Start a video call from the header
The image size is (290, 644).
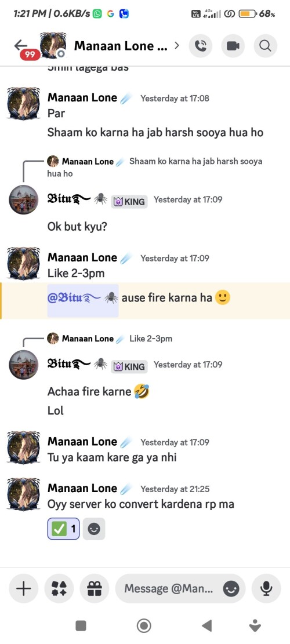[233, 46]
